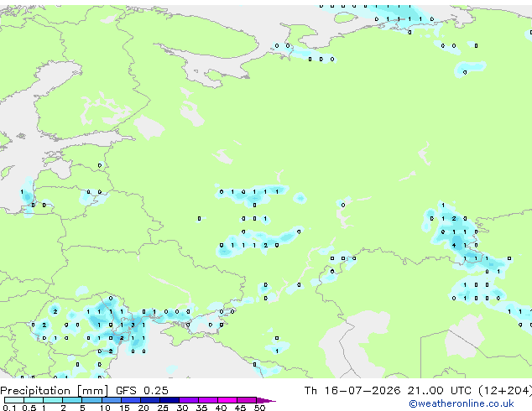532x411 pixels.
Task: Select the '25' legend scale label
Action: (x=163, y=408)
